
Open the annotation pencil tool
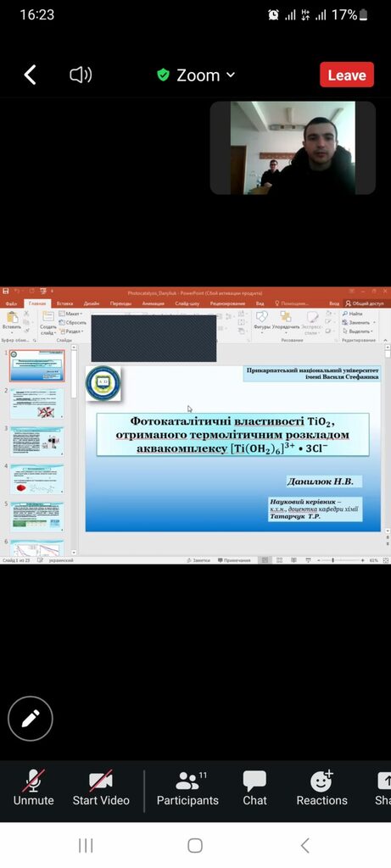pyautogui.click(x=31, y=718)
